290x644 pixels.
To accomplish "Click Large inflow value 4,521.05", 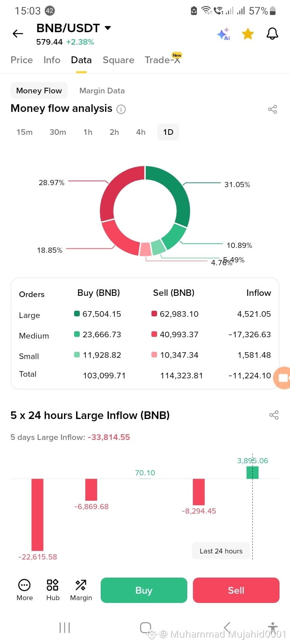I will (254, 314).
